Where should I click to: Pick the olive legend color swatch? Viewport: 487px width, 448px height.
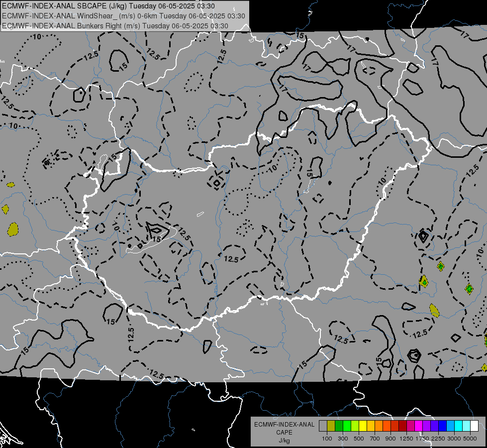pyautogui.click(x=331, y=426)
